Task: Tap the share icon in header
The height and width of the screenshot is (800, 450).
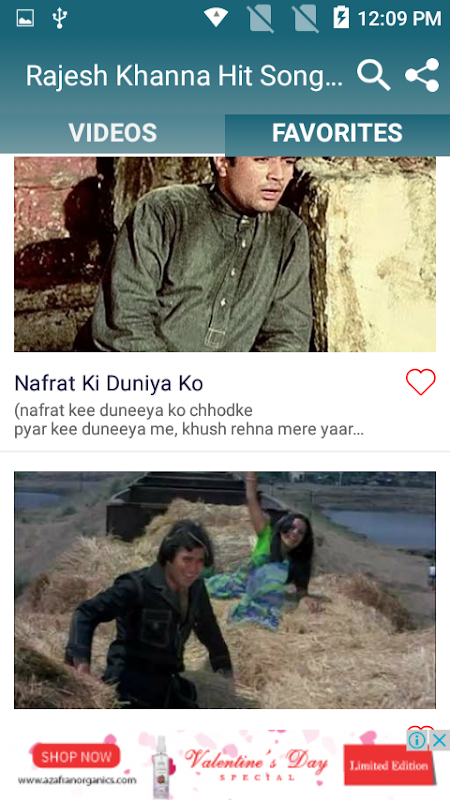Action: click(x=422, y=75)
